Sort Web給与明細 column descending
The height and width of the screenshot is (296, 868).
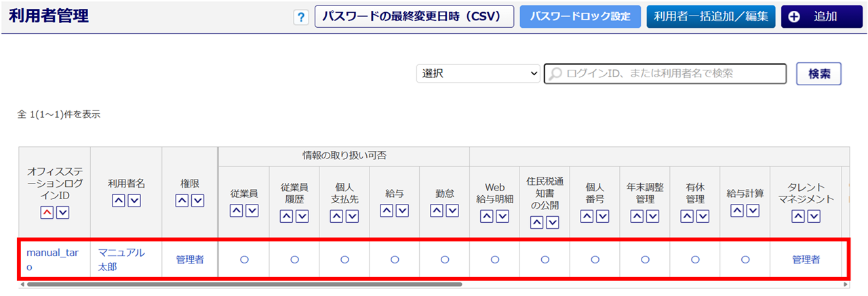tap(503, 217)
